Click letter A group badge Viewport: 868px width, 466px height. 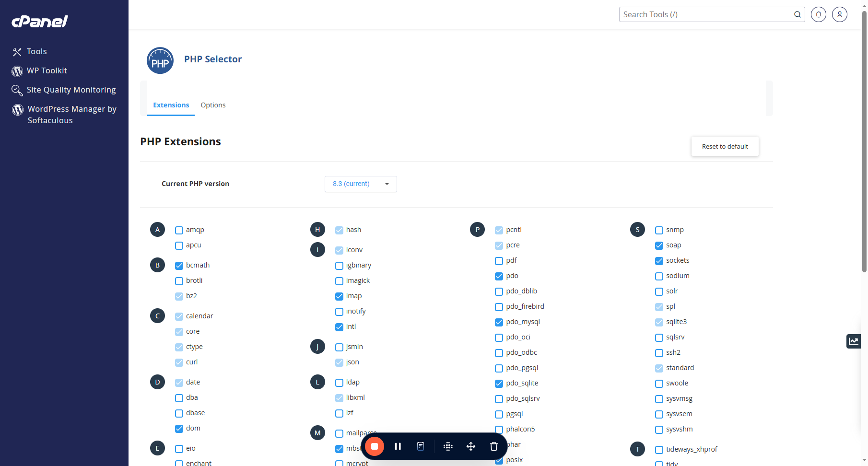coord(157,230)
